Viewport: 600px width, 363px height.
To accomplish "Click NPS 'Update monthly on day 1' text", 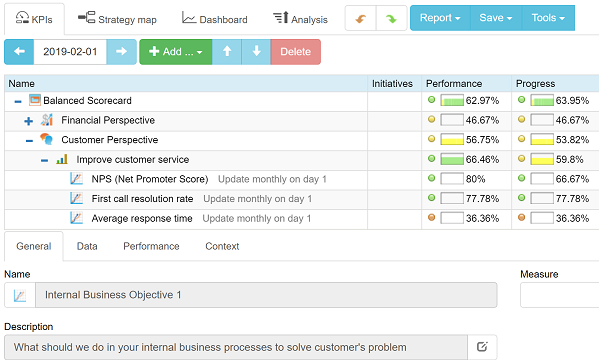I will click(272, 179).
